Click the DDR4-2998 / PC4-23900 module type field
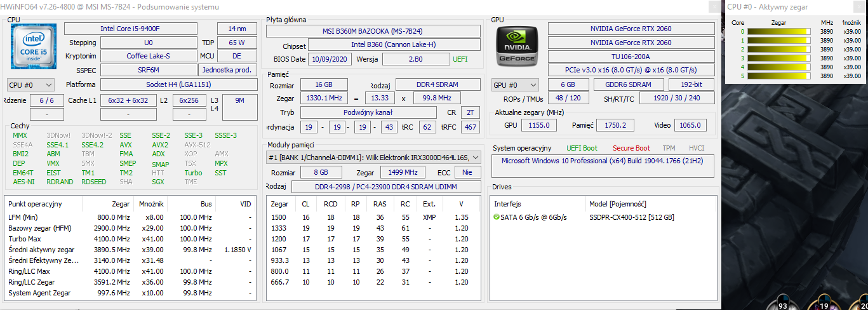 coord(385,187)
